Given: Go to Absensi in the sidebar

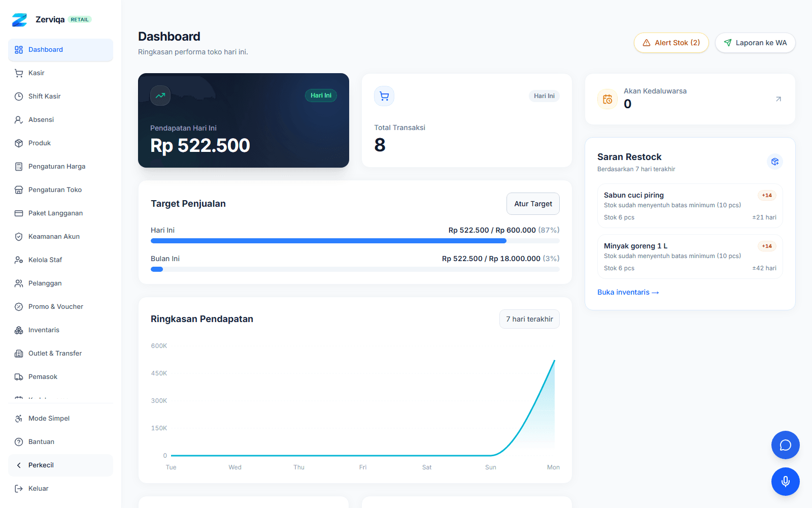Looking at the screenshot, I should 60,120.
